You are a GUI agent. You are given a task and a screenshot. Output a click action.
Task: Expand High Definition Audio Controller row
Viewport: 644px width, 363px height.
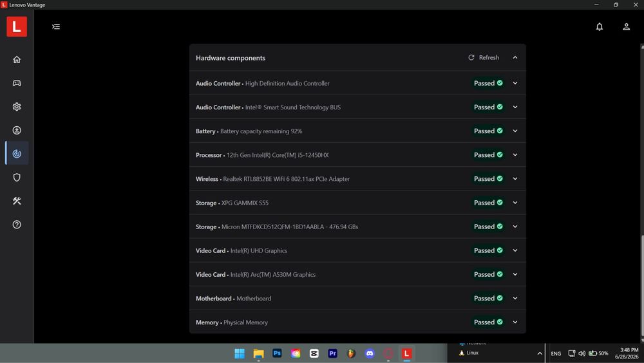[515, 84]
